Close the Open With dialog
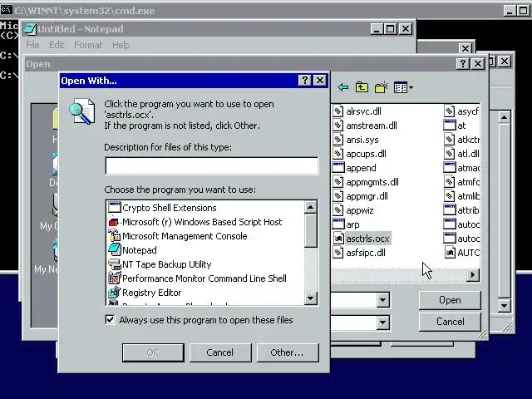Screen dimensions: 532x399 click(319, 81)
